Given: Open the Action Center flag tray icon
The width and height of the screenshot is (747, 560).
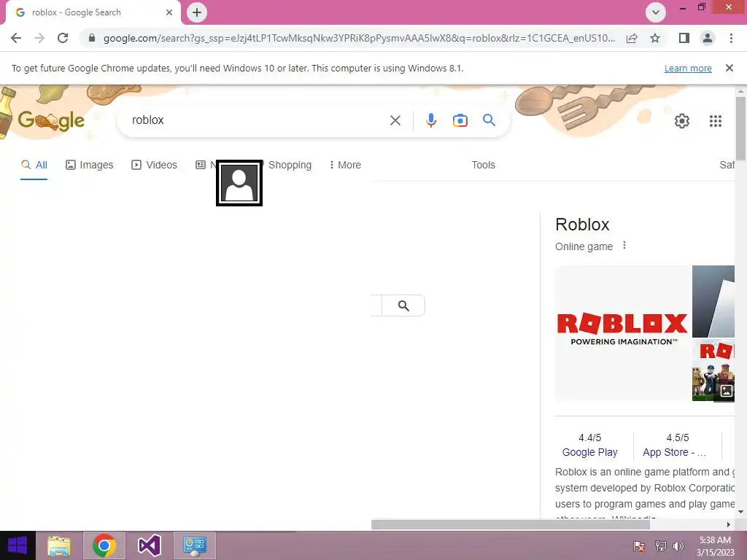Looking at the screenshot, I should pos(639,545).
